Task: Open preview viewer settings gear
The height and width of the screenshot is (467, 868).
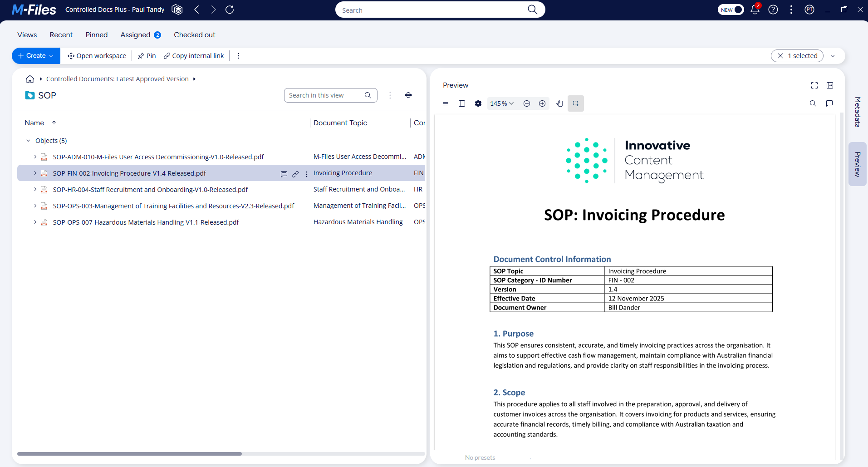Action: [478, 103]
